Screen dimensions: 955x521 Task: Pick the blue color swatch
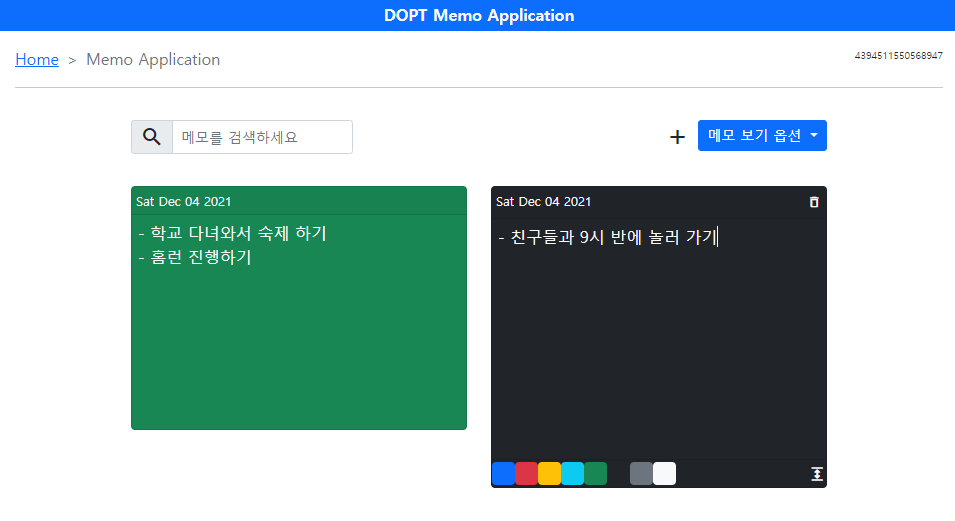click(503, 473)
